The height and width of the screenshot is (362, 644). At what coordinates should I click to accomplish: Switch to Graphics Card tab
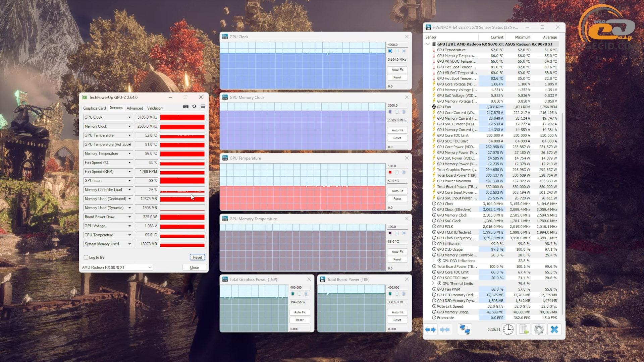94,108
